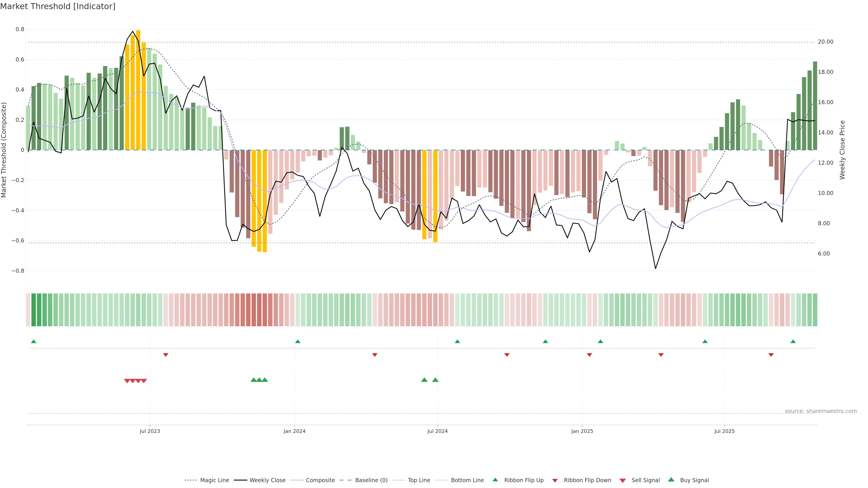Select the Jul 2025 x-axis label
The image size is (868, 488).
[x=724, y=431]
